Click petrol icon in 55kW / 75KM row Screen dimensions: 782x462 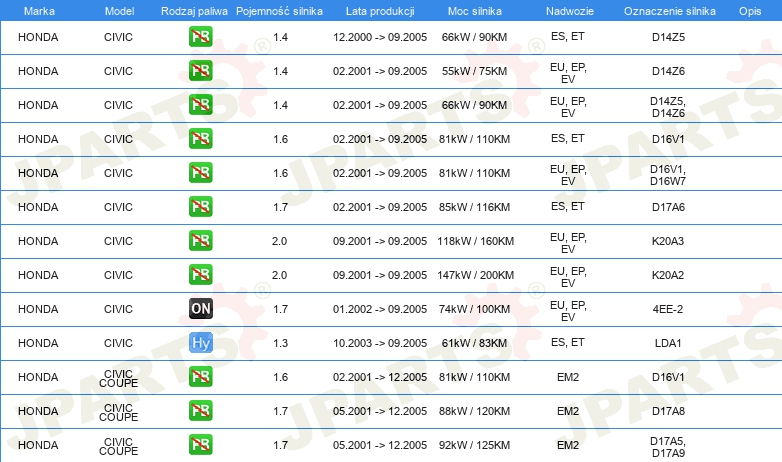click(200, 71)
